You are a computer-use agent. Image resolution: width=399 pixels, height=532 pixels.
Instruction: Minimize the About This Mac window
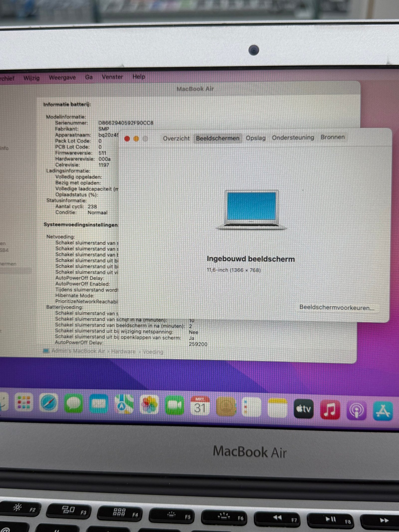[136, 139]
